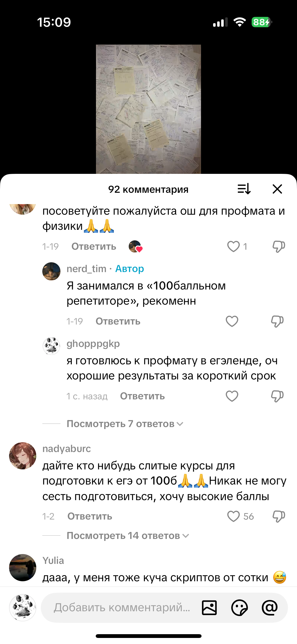
Task: Open comment sort options icon
Action: tap(244, 189)
